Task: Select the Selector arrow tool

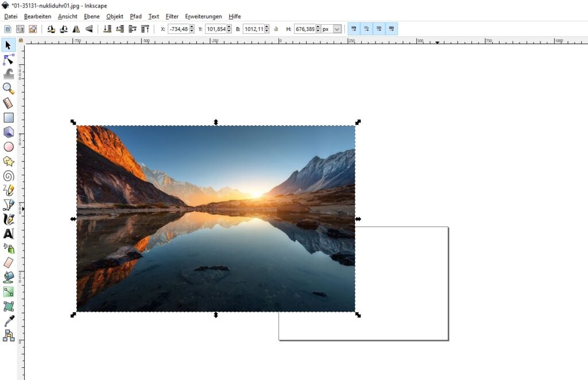Action: [8, 45]
